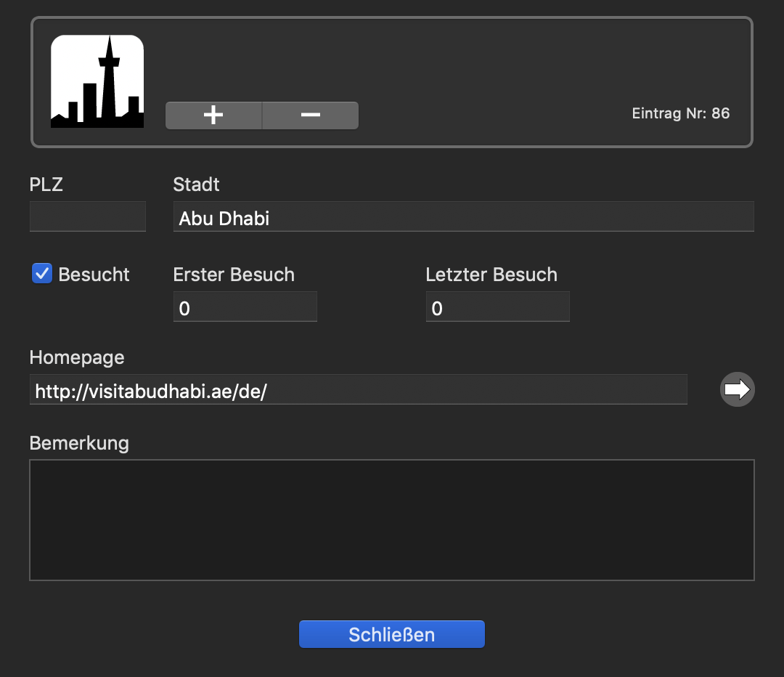Open homepage with the arrow button
The width and height of the screenshot is (784, 677).
pos(737,389)
